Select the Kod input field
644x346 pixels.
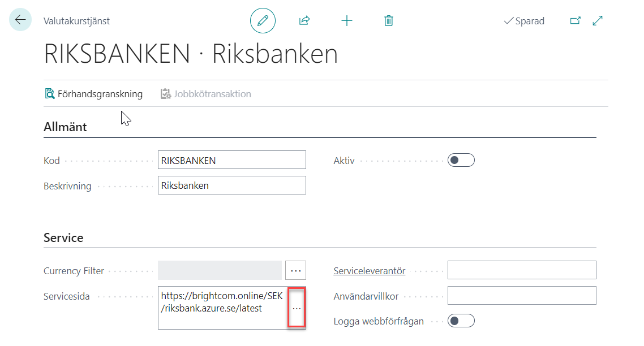point(231,160)
